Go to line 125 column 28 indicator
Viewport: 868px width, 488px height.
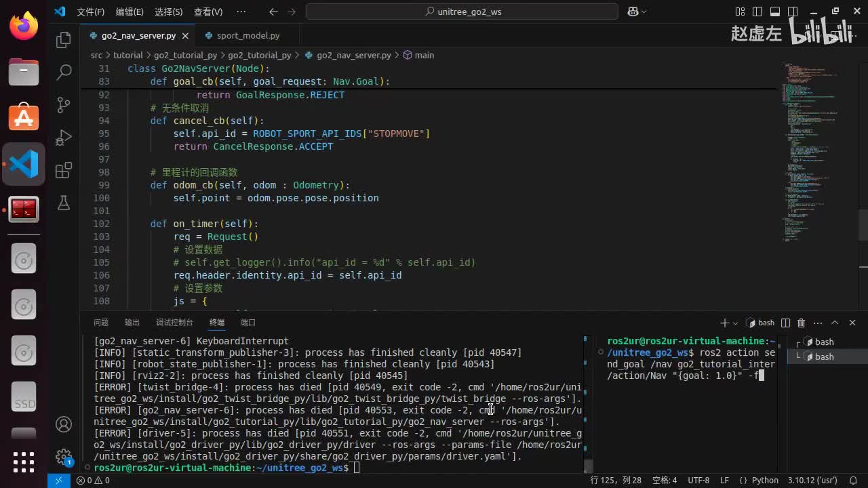tap(616, 480)
